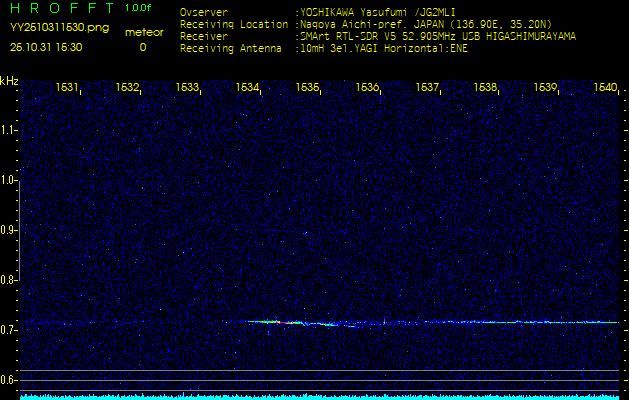This screenshot has height=400, width=629.
Task: Click the H R O F F T title
Action: click(62, 8)
